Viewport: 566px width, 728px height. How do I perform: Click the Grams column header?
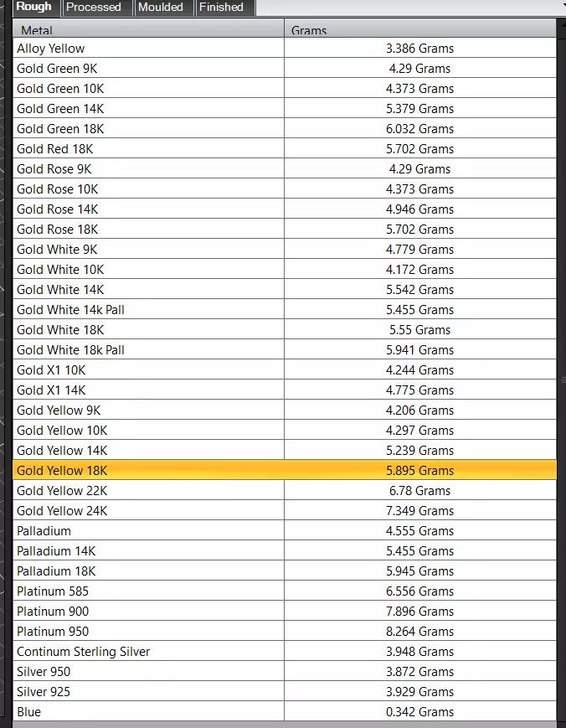tap(419, 30)
